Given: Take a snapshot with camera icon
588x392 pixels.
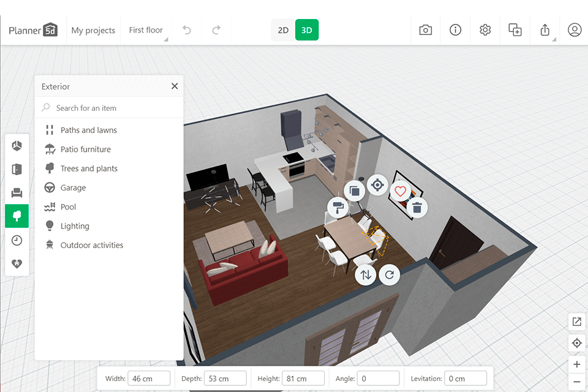Looking at the screenshot, I should (x=425, y=30).
